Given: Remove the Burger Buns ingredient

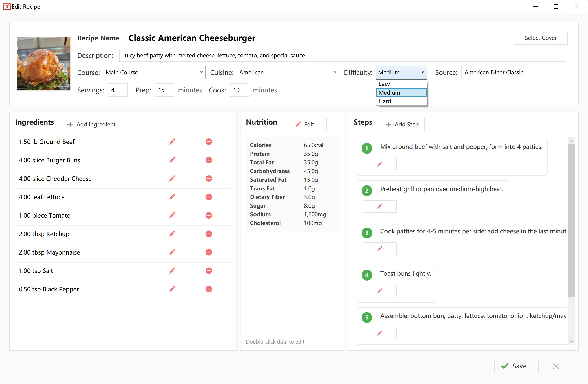Looking at the screenshot, I should coord(209,160).
